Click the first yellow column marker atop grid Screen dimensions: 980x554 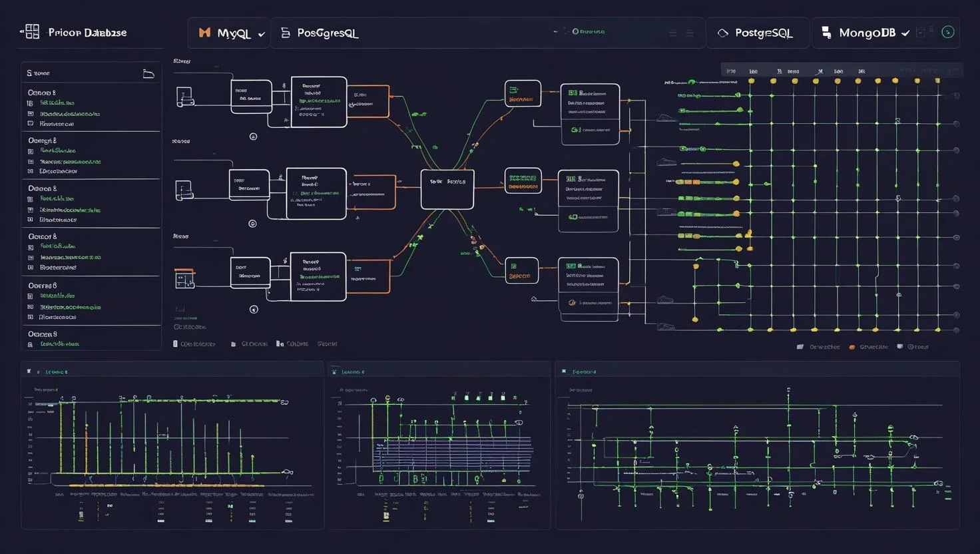pos(752,81)
